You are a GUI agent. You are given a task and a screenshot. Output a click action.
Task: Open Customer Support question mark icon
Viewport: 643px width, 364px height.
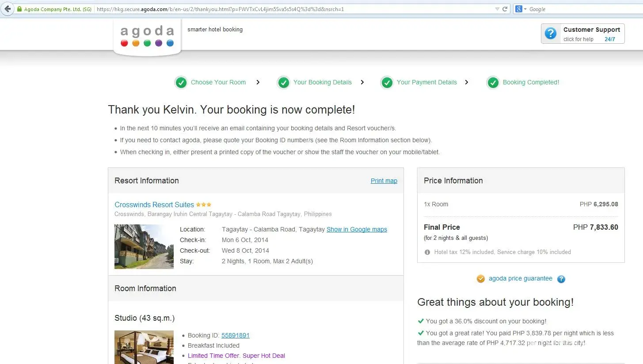pyautogui.click(x=551, y=34)
